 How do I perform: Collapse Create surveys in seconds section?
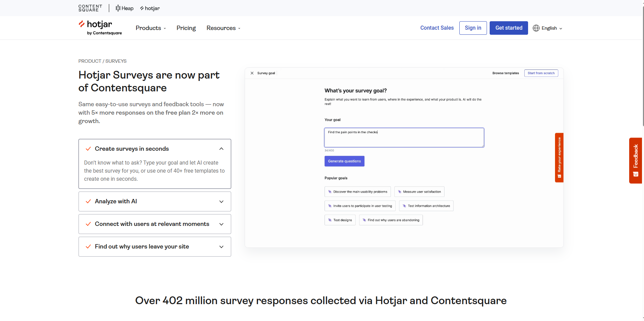[221, 149]
